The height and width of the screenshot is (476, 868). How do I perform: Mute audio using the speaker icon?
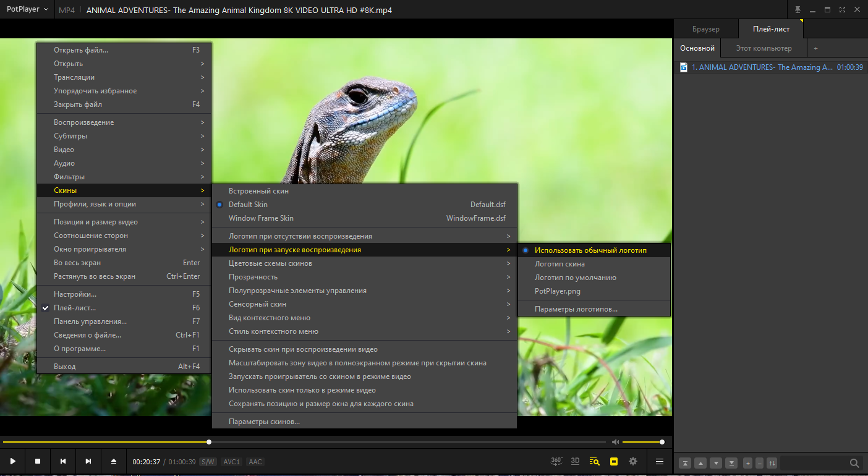pos(615,442)
